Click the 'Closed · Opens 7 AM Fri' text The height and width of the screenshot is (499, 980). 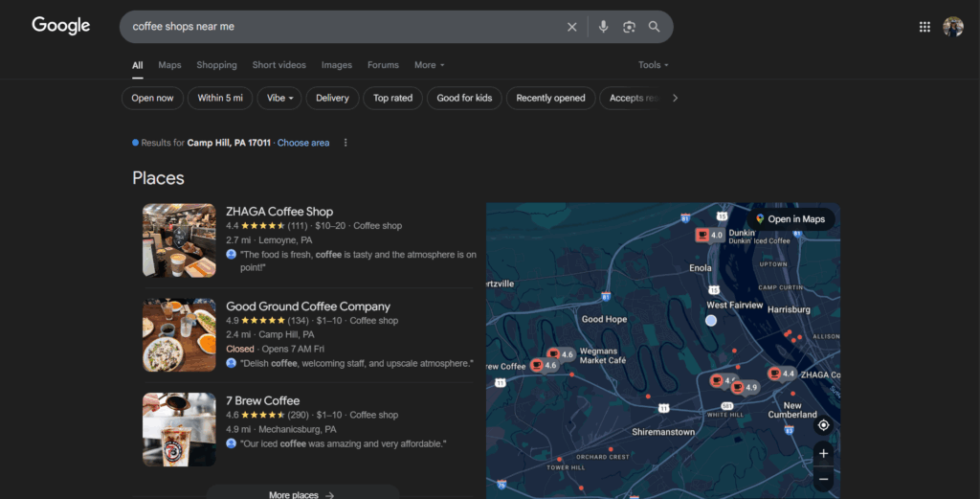[275, 349]
